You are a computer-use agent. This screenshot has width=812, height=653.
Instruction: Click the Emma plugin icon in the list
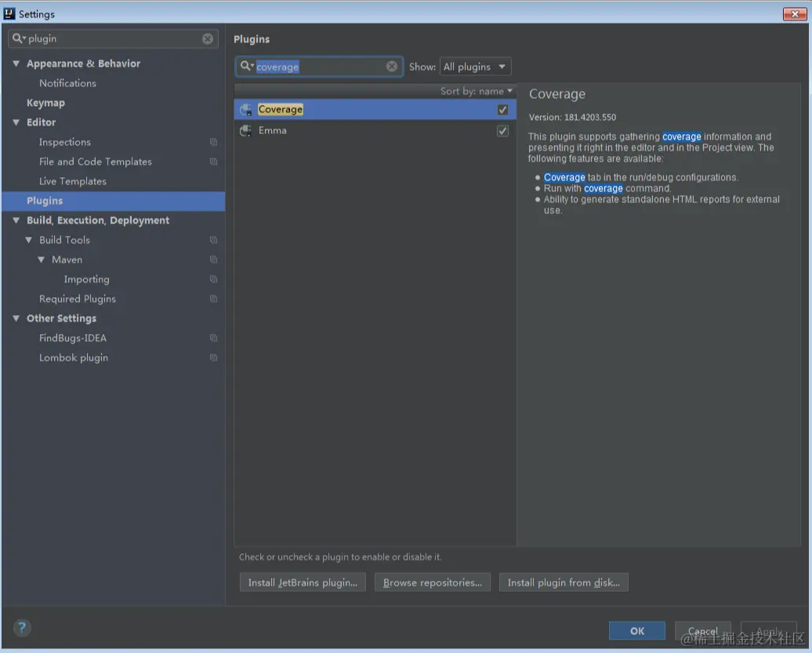point(245,130)
